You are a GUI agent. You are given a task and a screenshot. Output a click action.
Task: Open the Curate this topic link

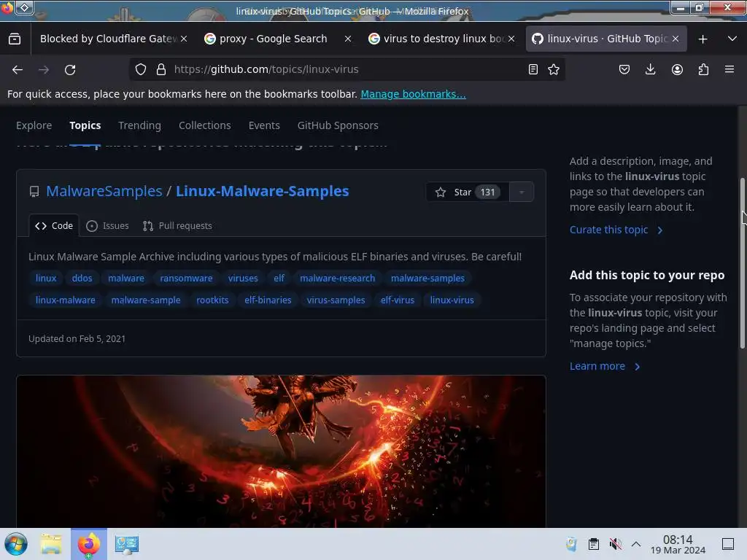[616, 230]
